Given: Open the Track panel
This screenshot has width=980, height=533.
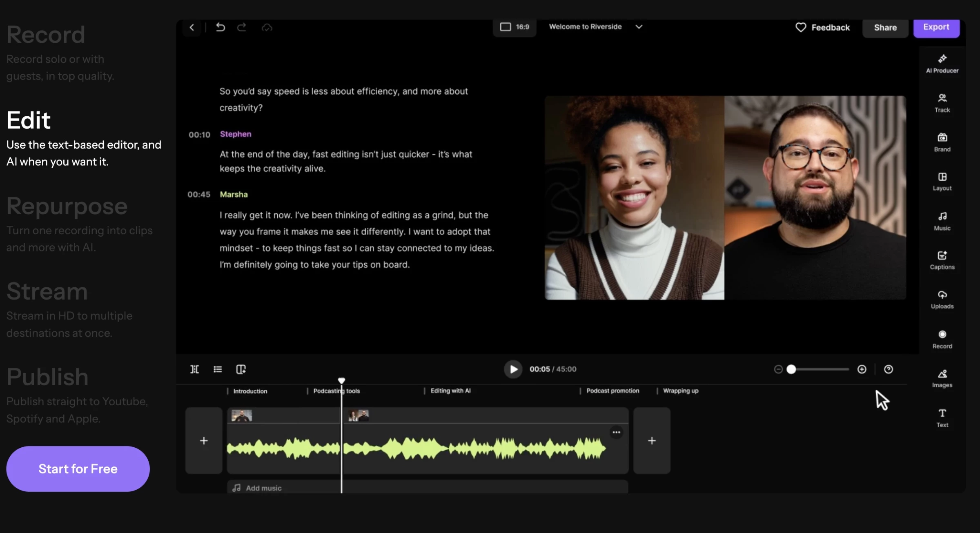Looking at the screenshot, I should click(x=942, y=103).
